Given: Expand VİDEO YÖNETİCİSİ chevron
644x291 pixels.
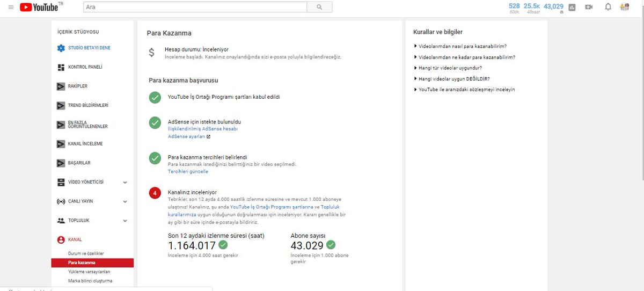Looking at the screenshot, I should pyautogui.click(x=125, y=183).
